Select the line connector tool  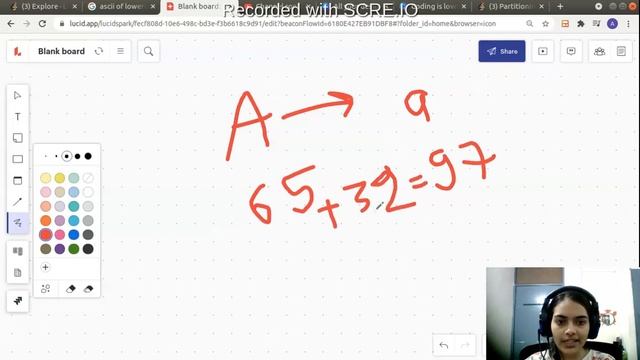18,202
